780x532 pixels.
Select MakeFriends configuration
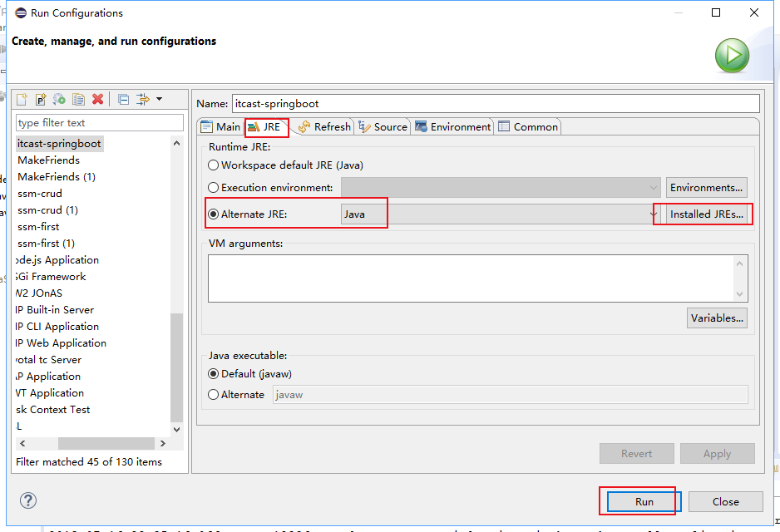pos(49,160)
